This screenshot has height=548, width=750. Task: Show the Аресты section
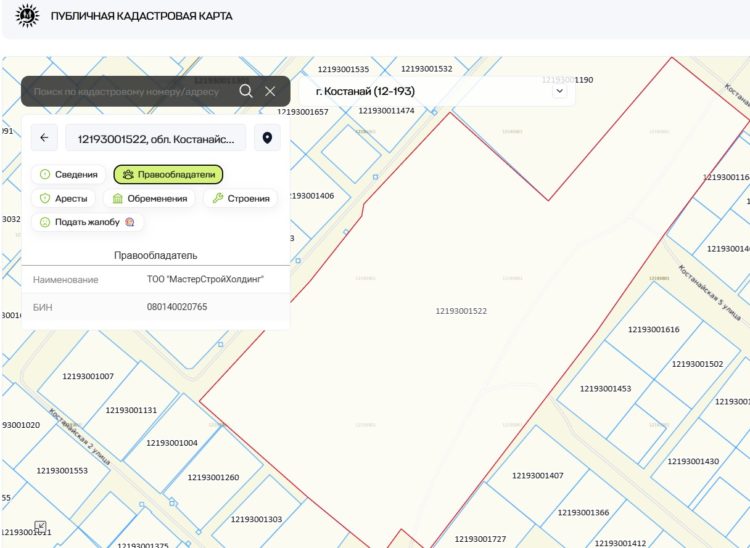(63, 198)
